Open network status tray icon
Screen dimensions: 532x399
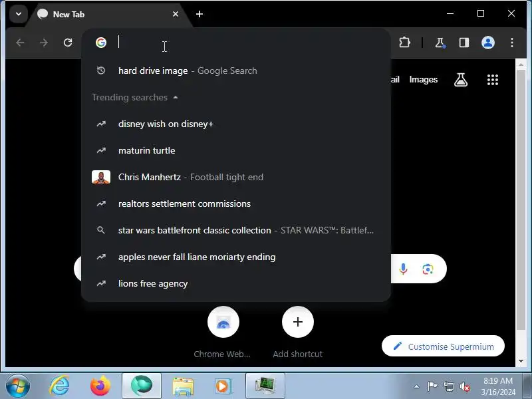pos(448,386)
